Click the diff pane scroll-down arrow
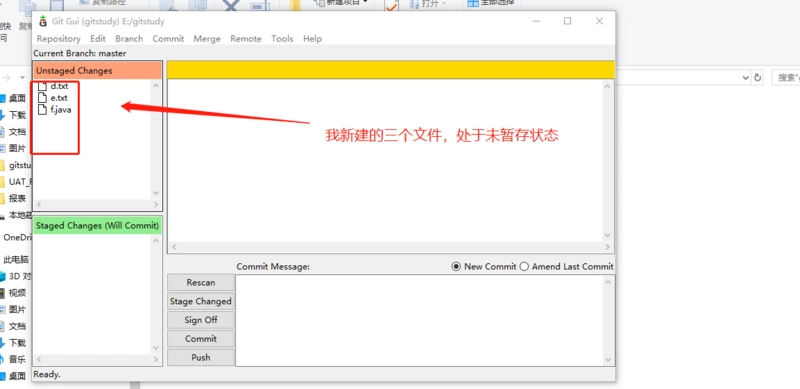The image size is (800, 389). pos(607,235)
